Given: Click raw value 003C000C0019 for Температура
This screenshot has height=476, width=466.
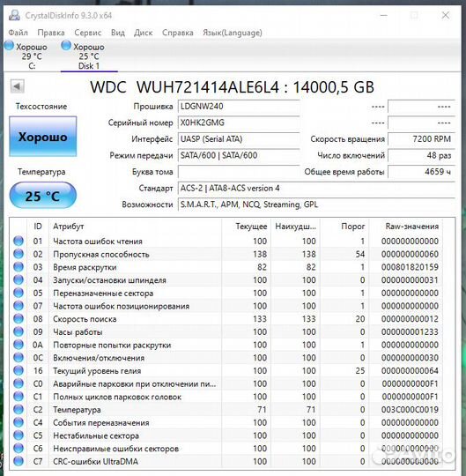Looking at the screenshot, I should point(410,410).
